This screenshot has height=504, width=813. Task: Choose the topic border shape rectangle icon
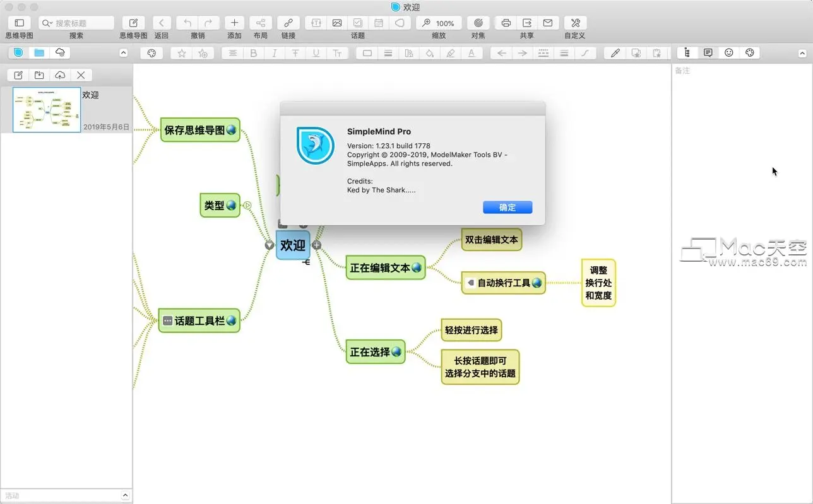(x=367, y=53)
